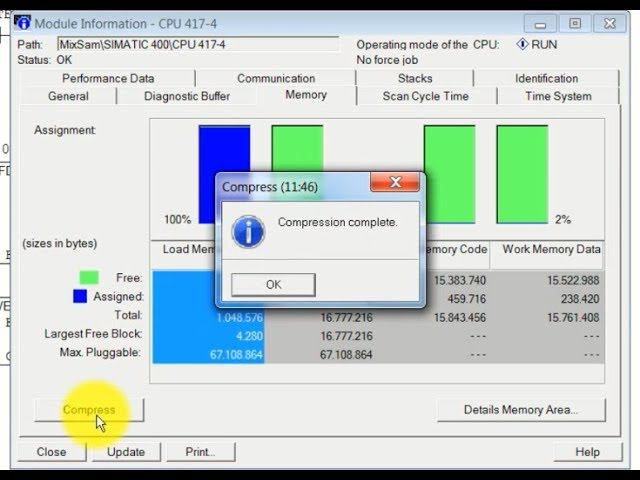Close the Module Information window
The image size is (640, 480).
tap(609, 24)
